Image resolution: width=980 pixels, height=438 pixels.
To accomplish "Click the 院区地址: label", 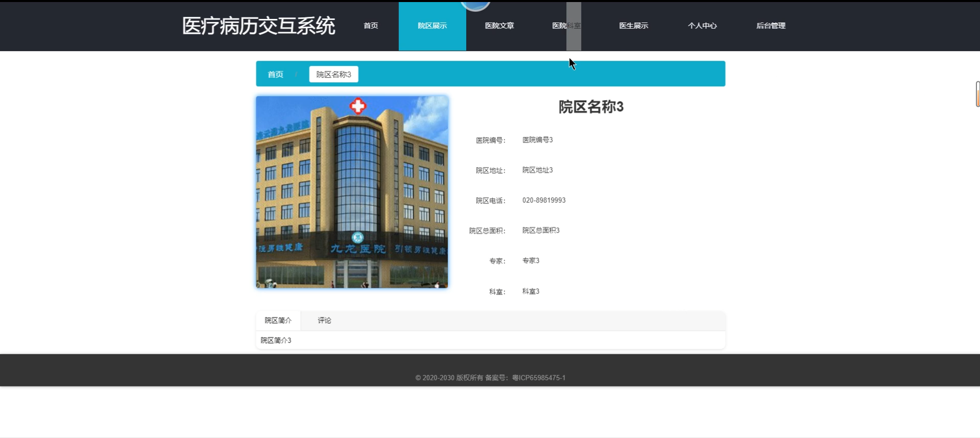I will coord(491,171).
